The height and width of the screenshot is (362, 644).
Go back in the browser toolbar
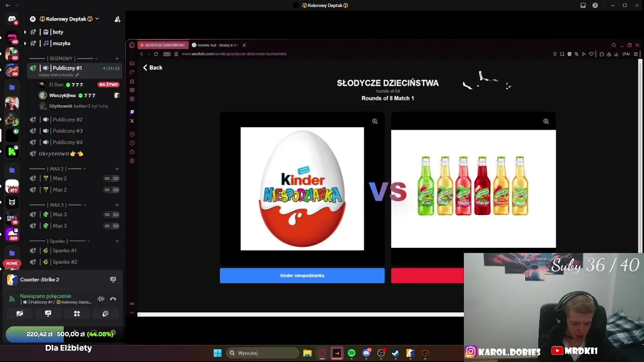click(141, 54)
